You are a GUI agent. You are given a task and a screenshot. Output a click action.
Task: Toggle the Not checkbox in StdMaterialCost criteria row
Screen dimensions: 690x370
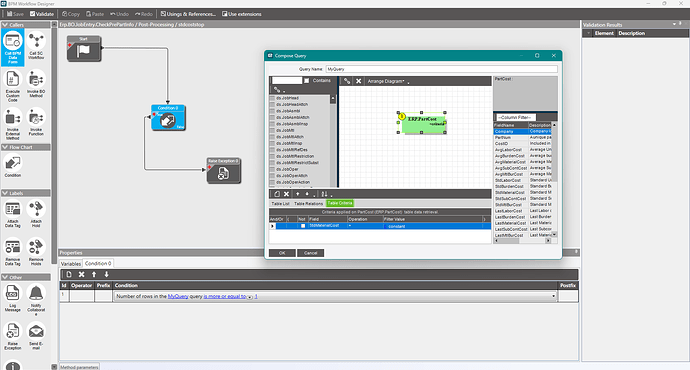[x=303, y=226]
